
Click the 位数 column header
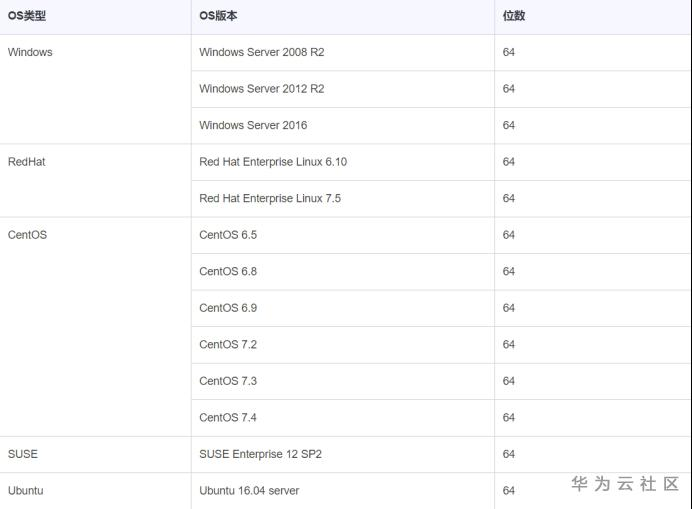[514, 16]
